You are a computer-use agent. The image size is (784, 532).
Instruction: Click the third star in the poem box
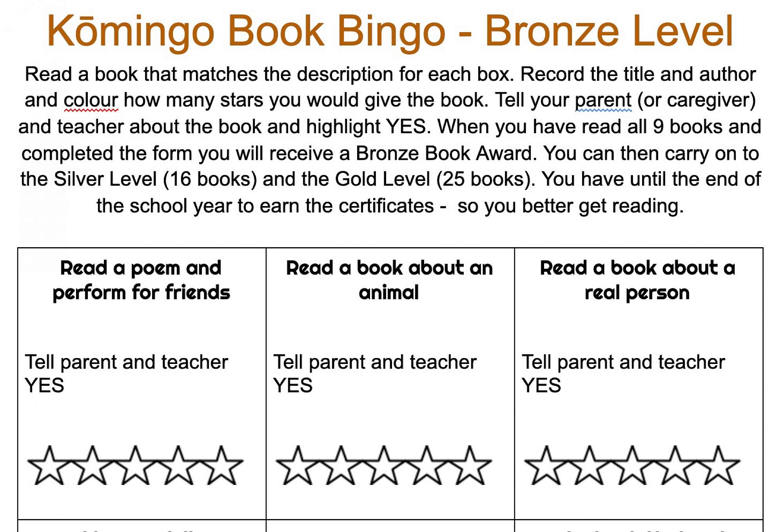point(135,467)
